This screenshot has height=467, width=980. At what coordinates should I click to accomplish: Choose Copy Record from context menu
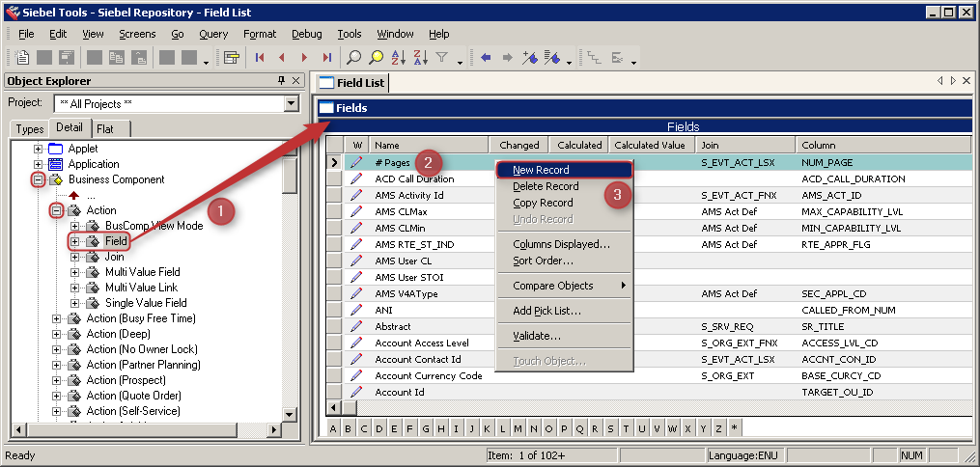coord(565,203)
